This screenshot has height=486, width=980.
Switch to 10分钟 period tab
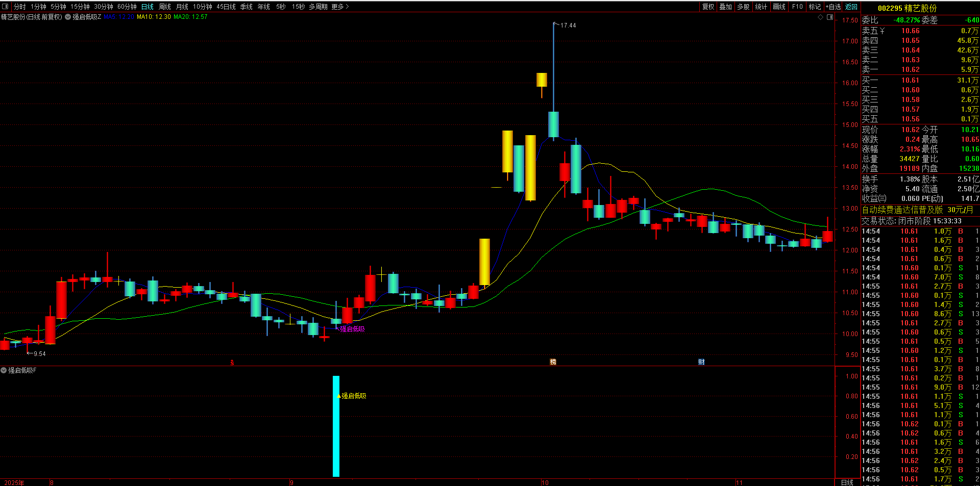pos(203,7)
